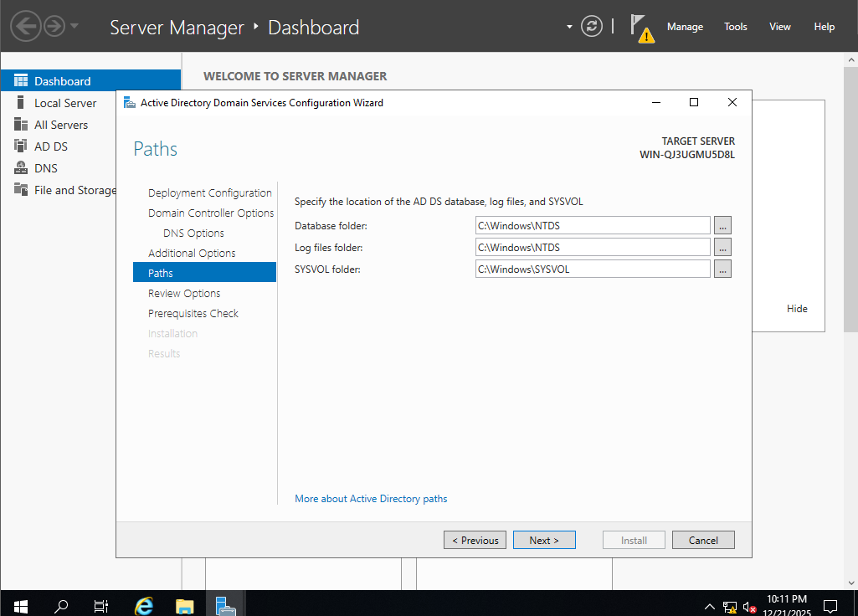Click the DNS role icon
Viewport: 858px width, 616px height.
pos(21,167)
